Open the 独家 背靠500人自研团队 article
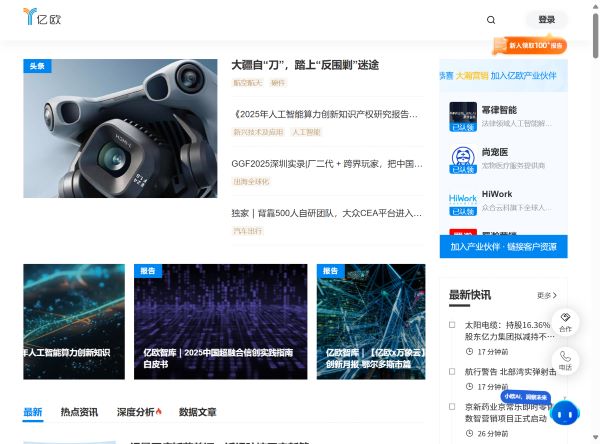This screenshot has height=444, width=600. pyautogui.click(x=326, y=213)
